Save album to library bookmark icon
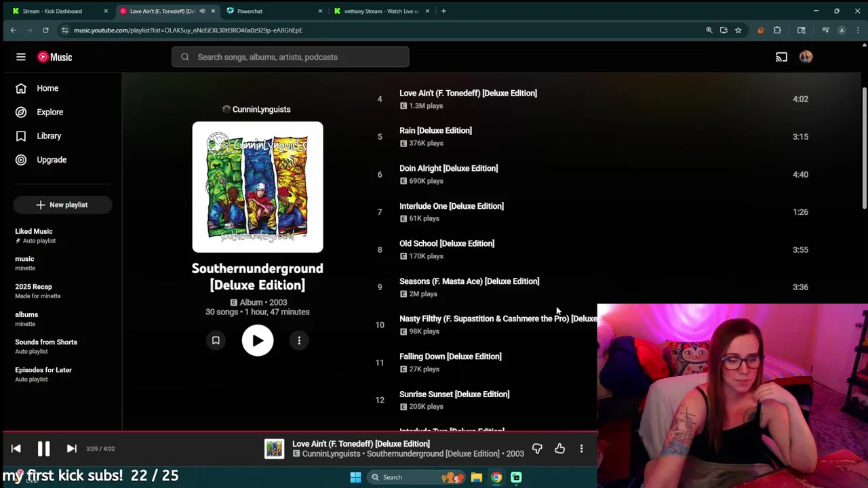The image size is (868, 488). 216,340
